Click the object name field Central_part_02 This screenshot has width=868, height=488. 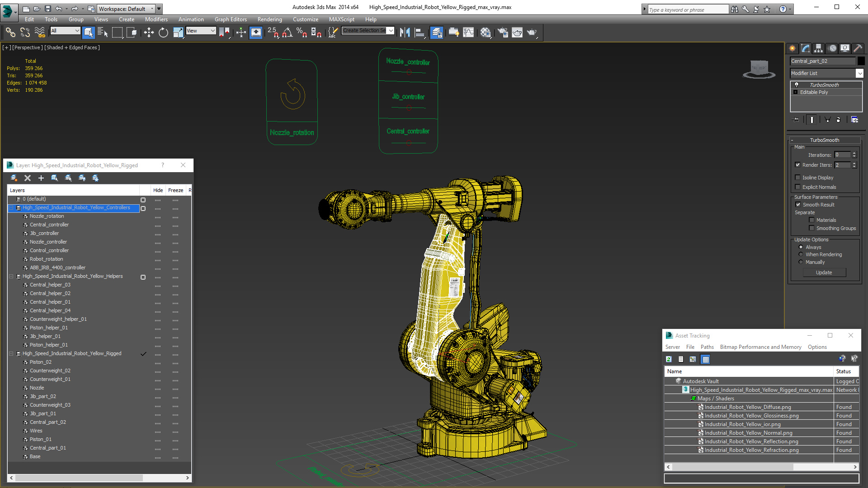(823, 61)
